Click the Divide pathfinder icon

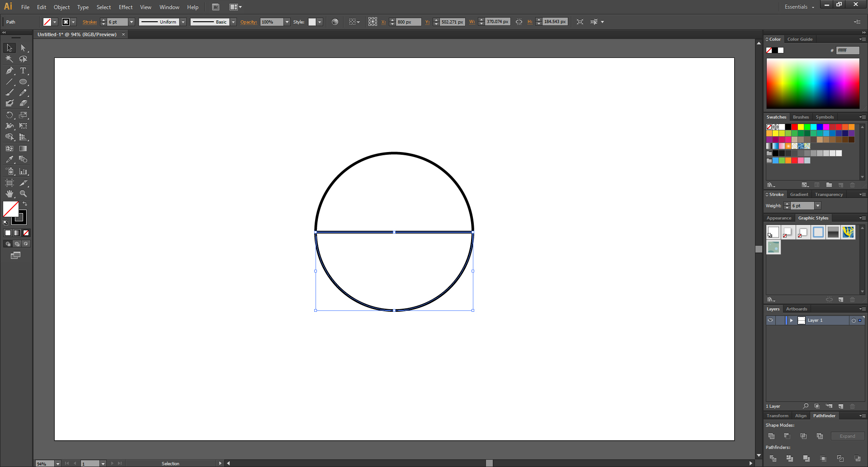pos(773,458)
